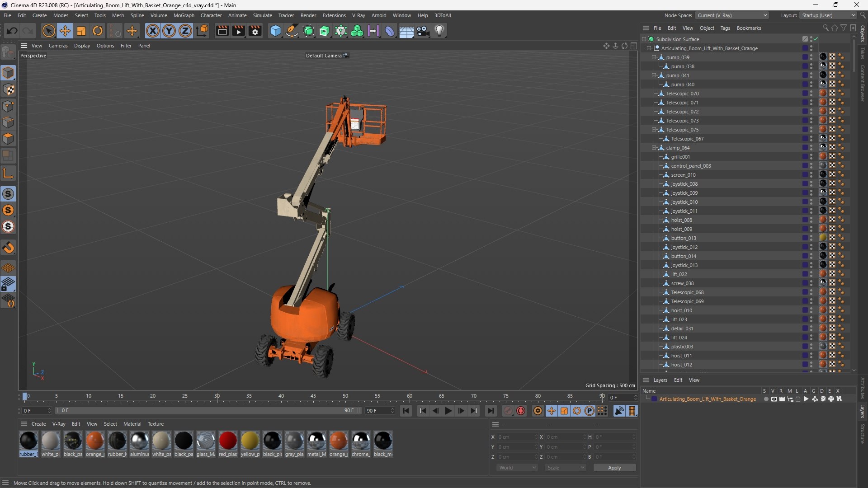Click the X position input field
The image size is (868, 488).
[x=518, y=437]
